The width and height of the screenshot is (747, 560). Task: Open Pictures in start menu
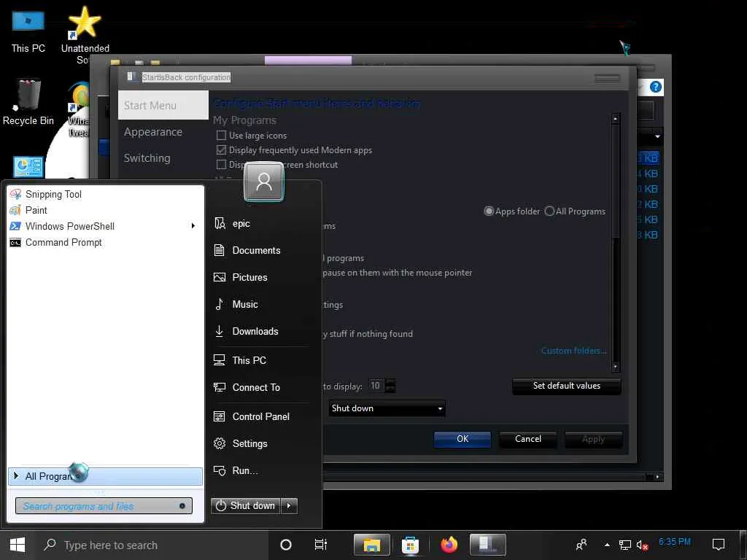(x=249, y=277)
